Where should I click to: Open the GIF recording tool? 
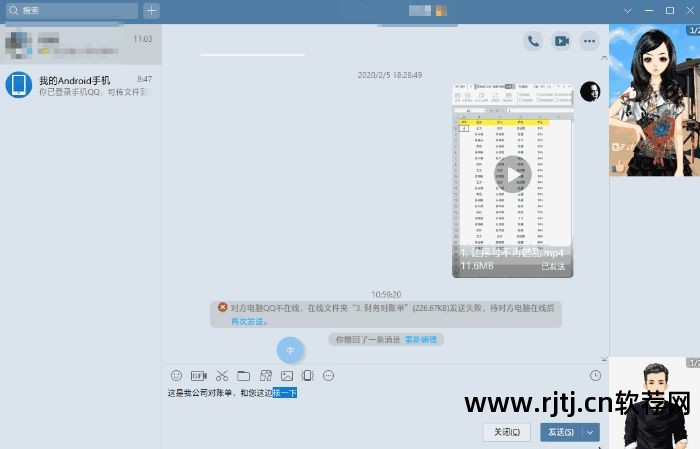coord(199,376)
